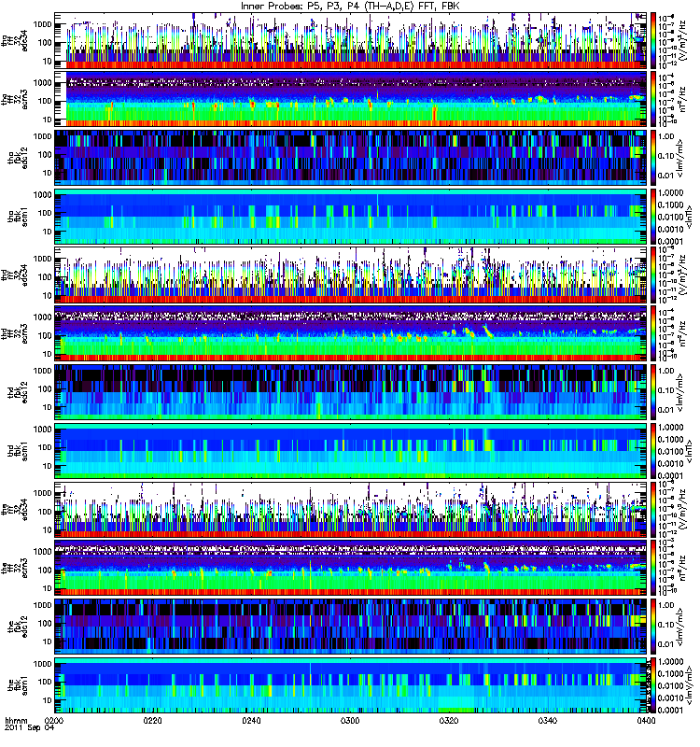Click color bar beside thd fff edc34 panel
This screenshot has height=747, width=700.
pos(653,275)
